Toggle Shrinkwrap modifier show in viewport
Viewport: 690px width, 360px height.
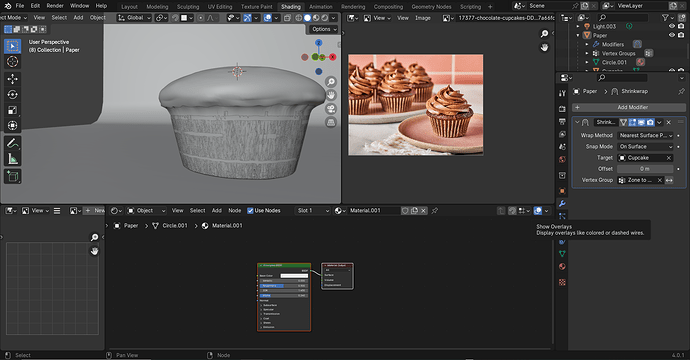641,122
